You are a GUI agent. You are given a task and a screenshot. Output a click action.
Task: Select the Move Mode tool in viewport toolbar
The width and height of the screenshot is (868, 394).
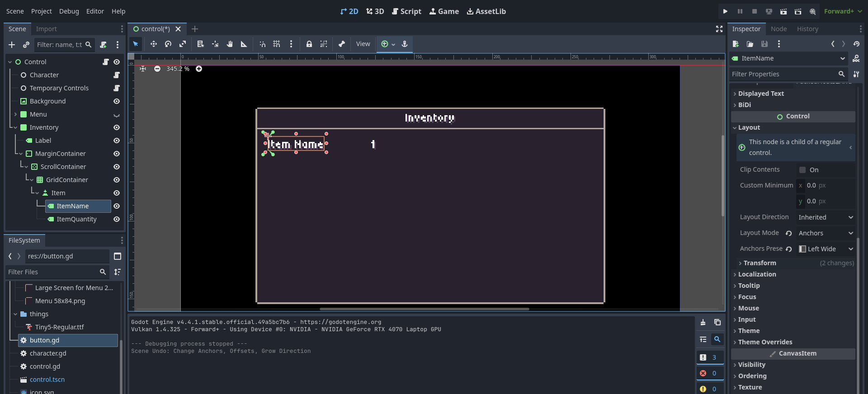pyautogui.click(x=154, y=44)
